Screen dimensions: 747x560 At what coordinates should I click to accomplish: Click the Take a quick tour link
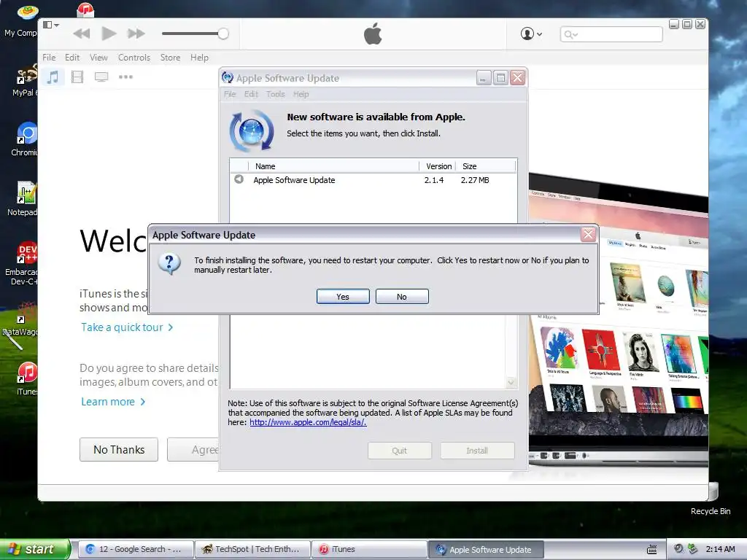coord(127,327)
